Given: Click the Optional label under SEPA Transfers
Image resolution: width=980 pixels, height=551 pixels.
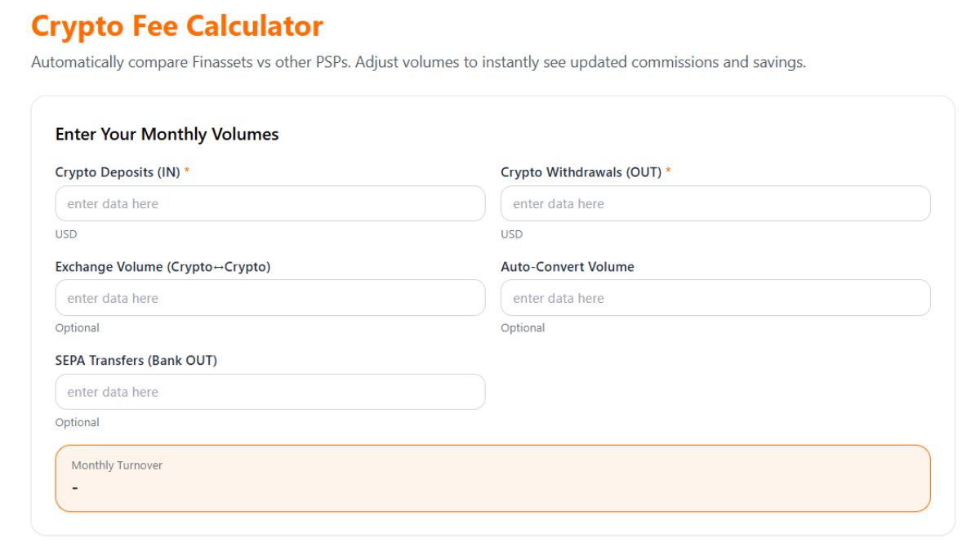Looking at the screenshot, I should point(77,422).
